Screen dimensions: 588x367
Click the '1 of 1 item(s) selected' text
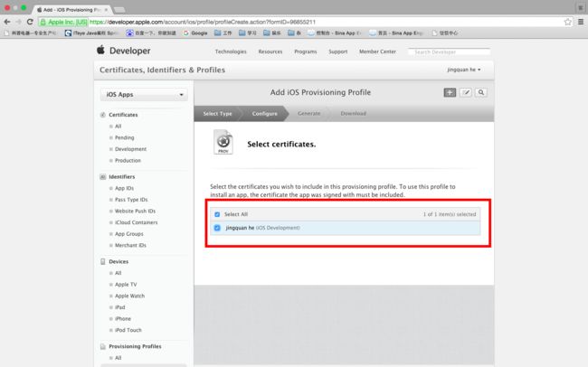pyautogui.click(x=450, y=214)
